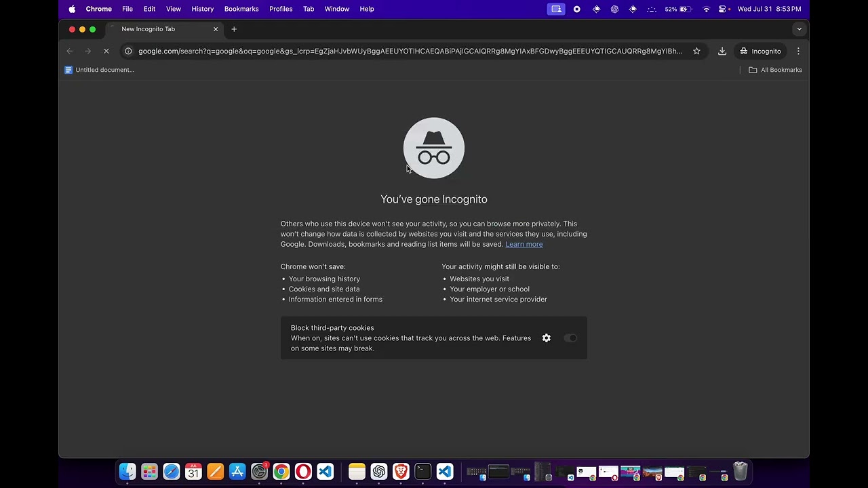
Task: Open the Edit menu
Action: click(149, 9)
